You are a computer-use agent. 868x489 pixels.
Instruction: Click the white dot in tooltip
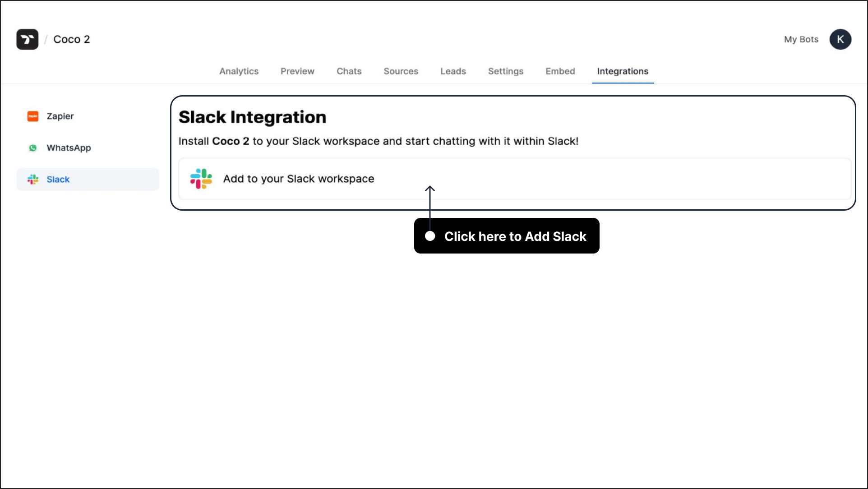click(x=430, y=236)
